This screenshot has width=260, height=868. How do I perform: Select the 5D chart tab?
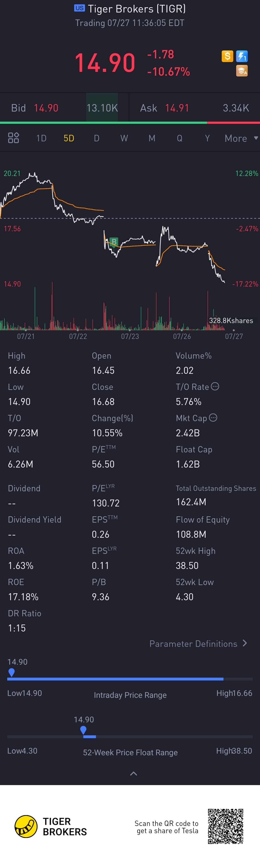point(69,138)
